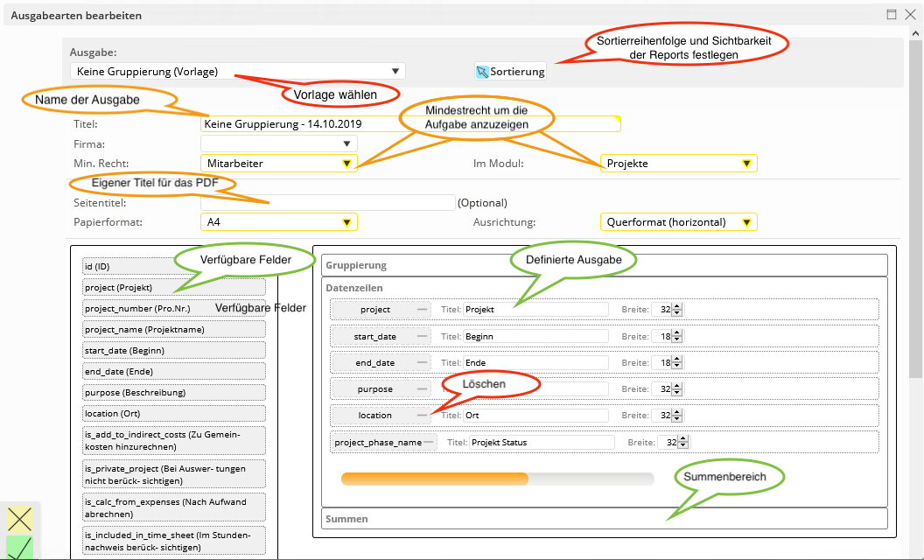Click minus icon on end_date row
Image resolution: width=924 pixels, height=560 pixels.
point(423,363)
